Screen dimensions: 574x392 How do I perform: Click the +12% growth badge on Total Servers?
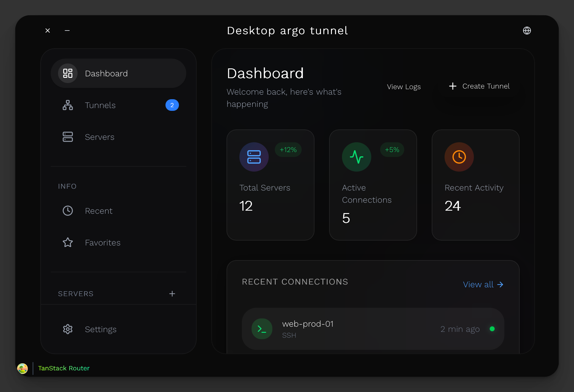tap(288, 150)
